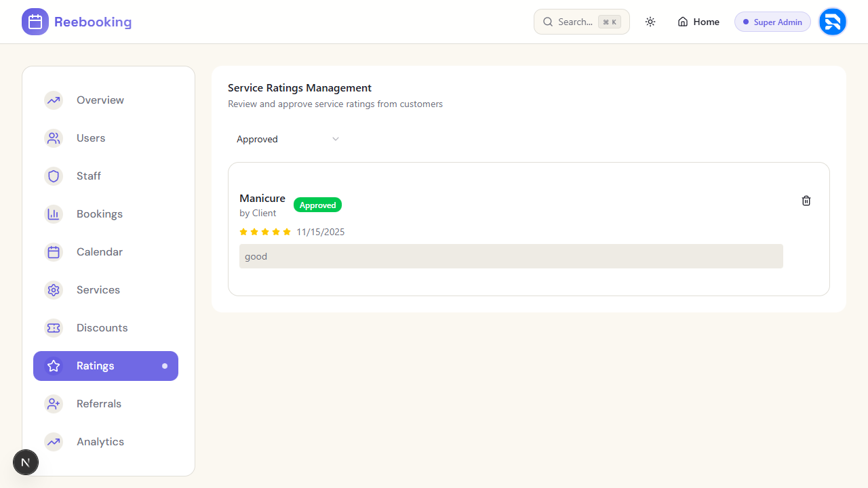
Task: Open the Users section in sidebar
Action: 91,138
